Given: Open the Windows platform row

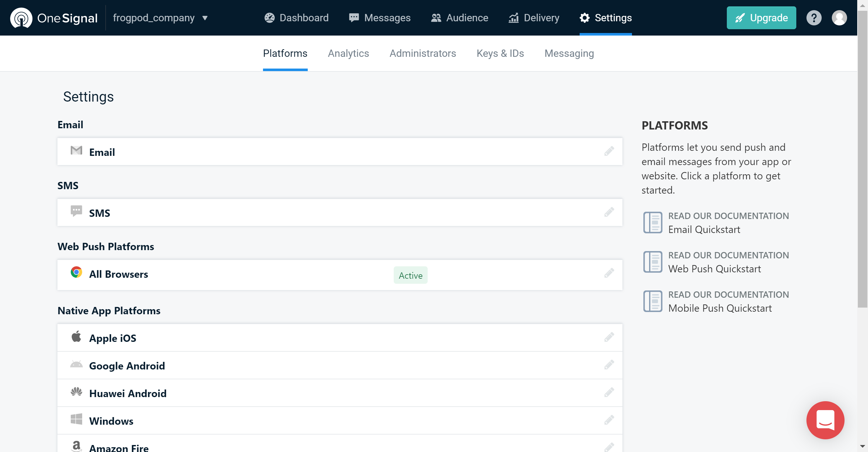Looking at the screenshot, I should 340,421.
